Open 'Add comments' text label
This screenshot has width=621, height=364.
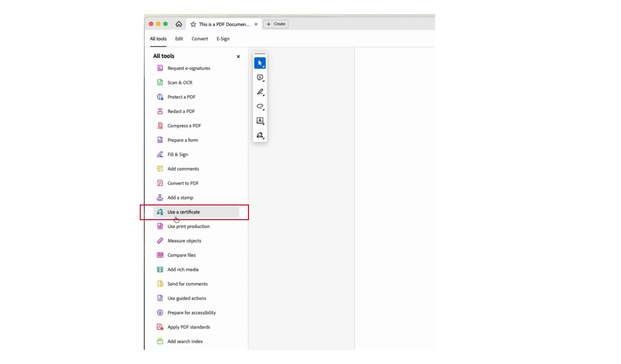pos(183,169)
